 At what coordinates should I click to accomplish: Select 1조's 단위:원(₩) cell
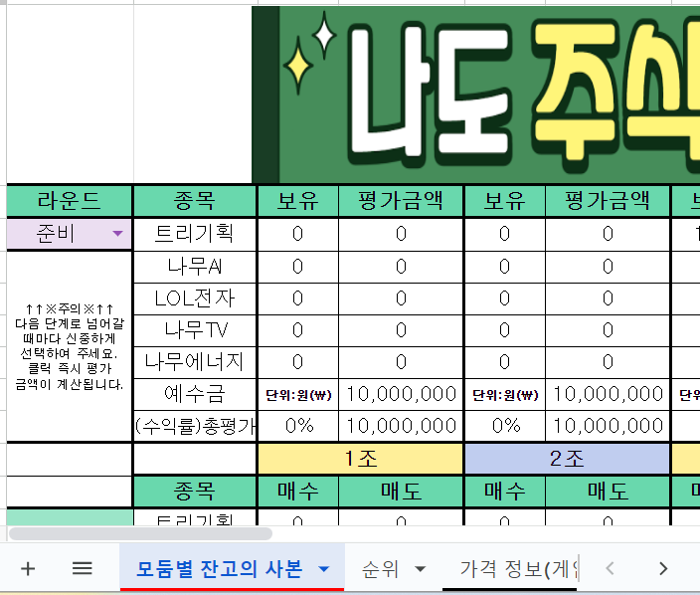pos(297,394)
